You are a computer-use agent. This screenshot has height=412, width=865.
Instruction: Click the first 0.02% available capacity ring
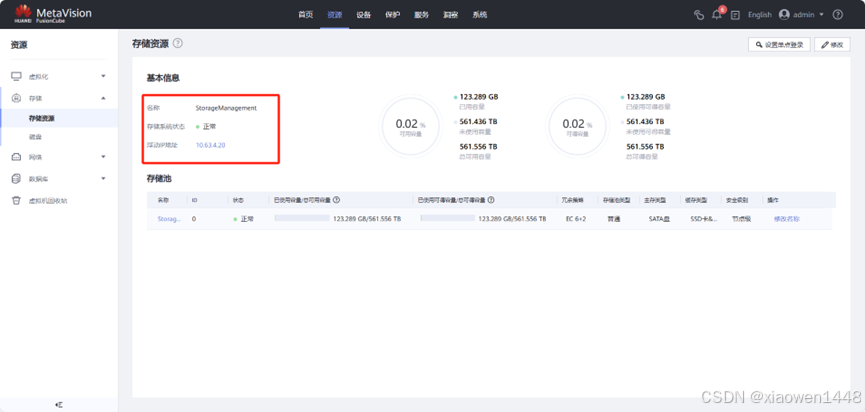(410, 127)
